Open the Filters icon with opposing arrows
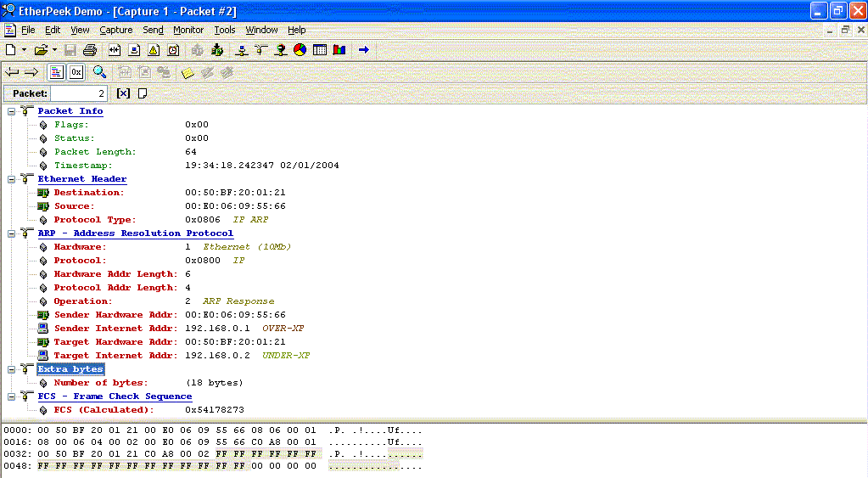868x478 pixels. pyautogui.click(x=114, y=50)
